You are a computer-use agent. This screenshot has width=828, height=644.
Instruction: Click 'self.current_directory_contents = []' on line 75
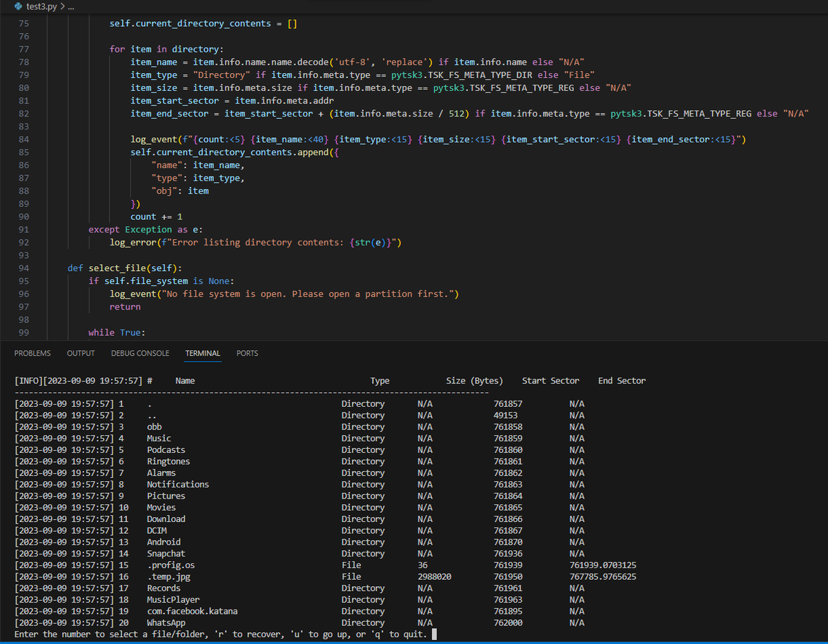click(204, 23)
